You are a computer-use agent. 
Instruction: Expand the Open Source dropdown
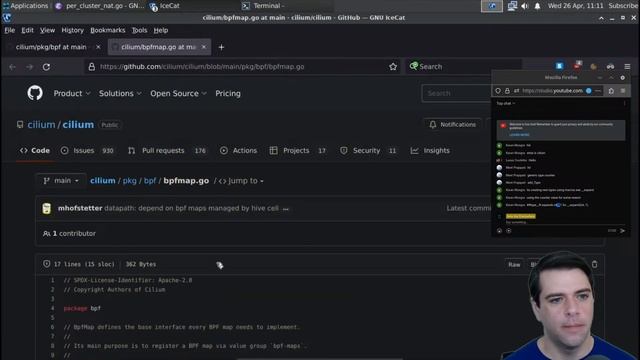[178, 93]
